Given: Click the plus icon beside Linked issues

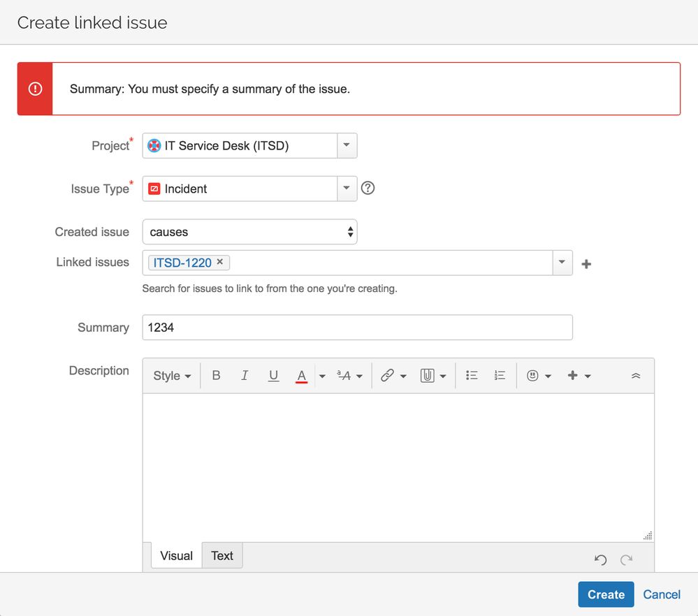Looking at the screenshot, I should (x=586, y=264).
